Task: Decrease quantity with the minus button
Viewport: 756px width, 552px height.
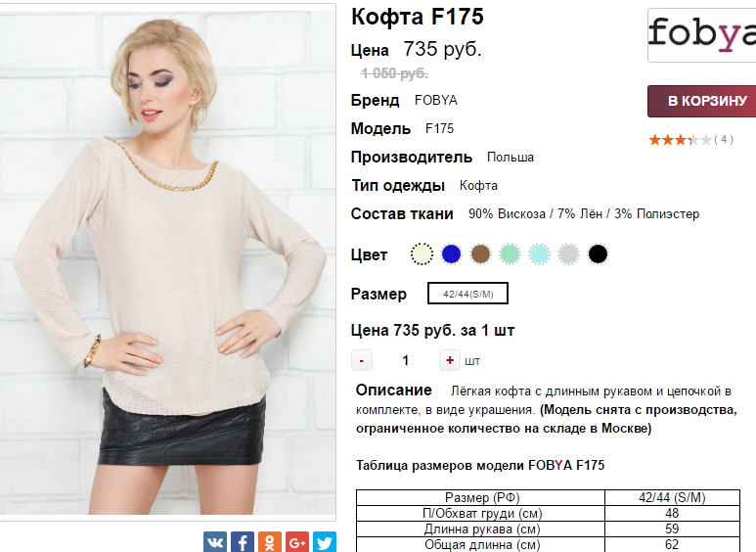Action: 362,360
